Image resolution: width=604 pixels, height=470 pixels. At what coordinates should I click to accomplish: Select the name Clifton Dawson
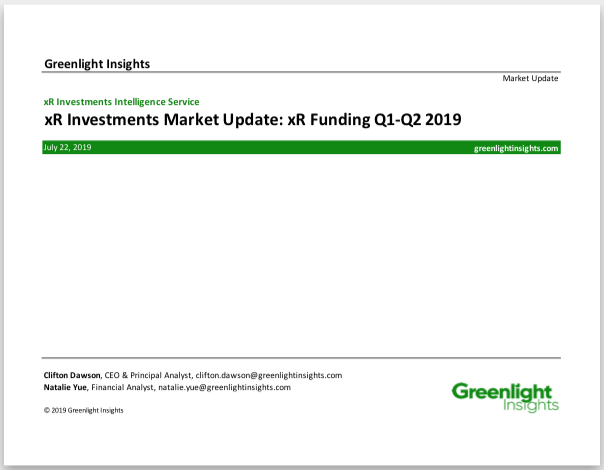coord(72,375)
